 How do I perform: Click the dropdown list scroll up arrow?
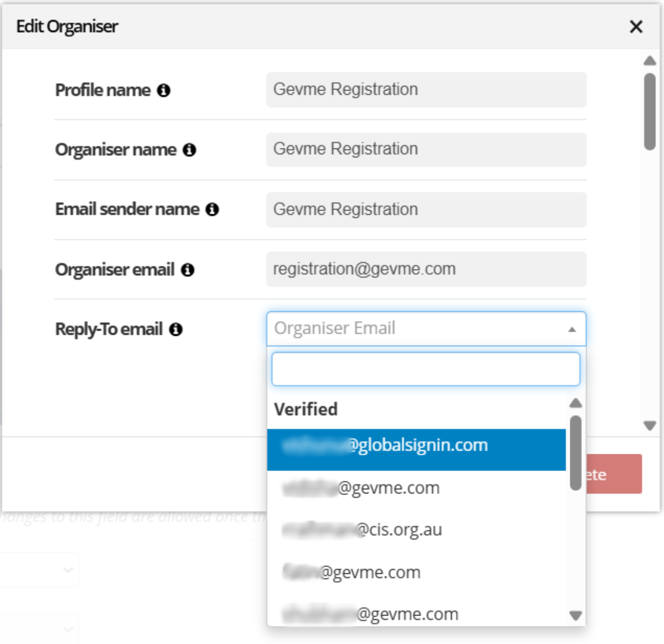576,403
